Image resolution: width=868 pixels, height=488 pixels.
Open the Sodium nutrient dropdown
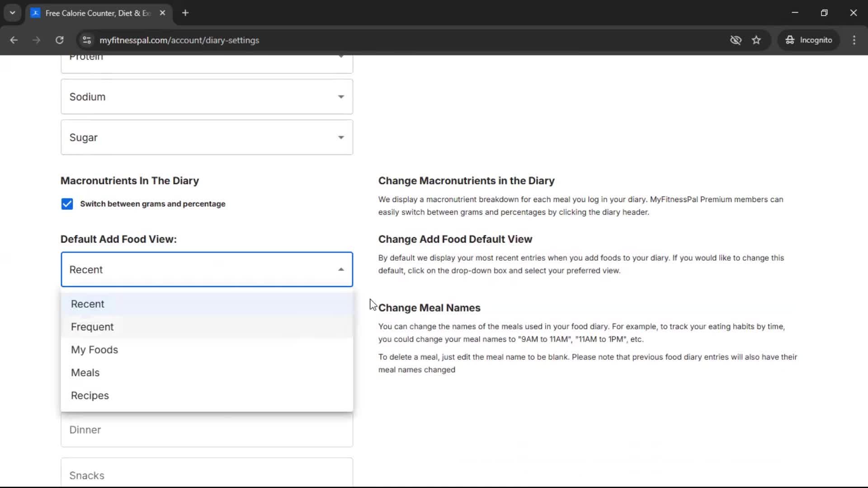click(x=207, y=97)
